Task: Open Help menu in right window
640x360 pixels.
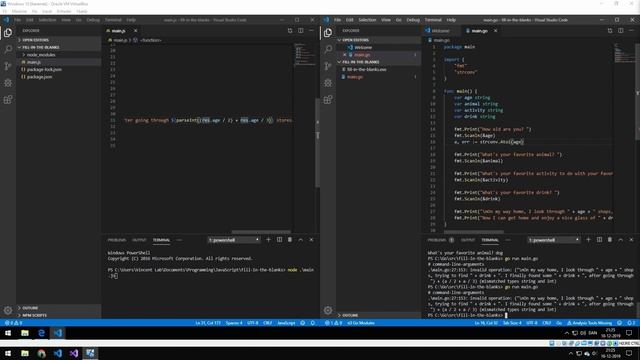Action: coord(451,20)
